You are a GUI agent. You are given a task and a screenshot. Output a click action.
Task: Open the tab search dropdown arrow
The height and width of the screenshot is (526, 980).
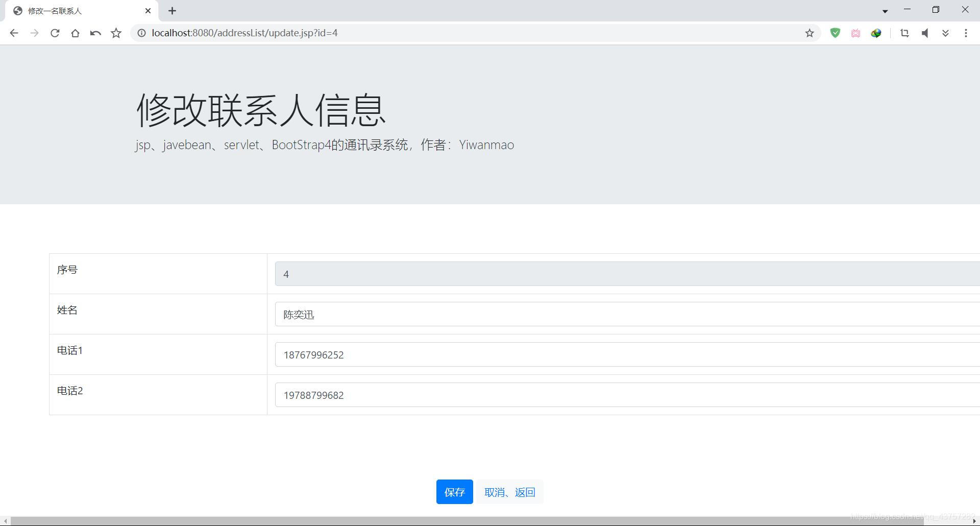[885, 10]
